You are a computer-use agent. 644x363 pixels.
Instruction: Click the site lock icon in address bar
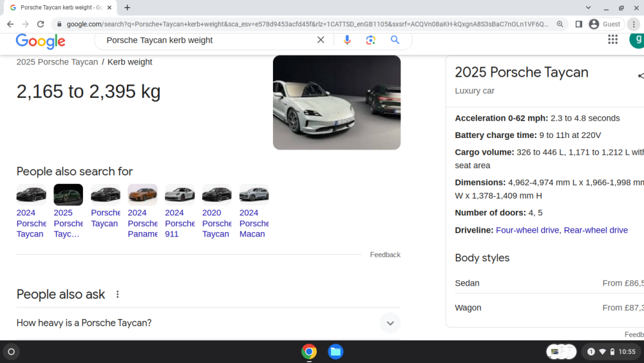click(59, 25)
